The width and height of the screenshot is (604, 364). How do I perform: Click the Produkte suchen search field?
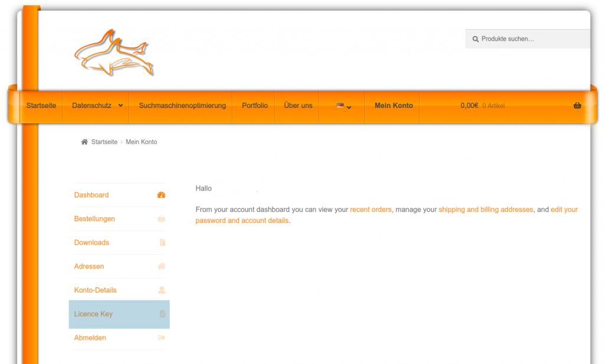tap(531, 39)
